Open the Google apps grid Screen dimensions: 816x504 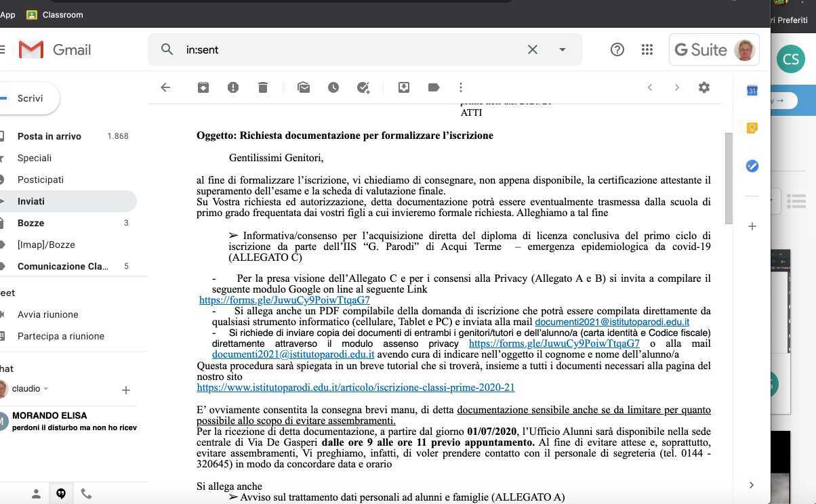tap(647, 49)
